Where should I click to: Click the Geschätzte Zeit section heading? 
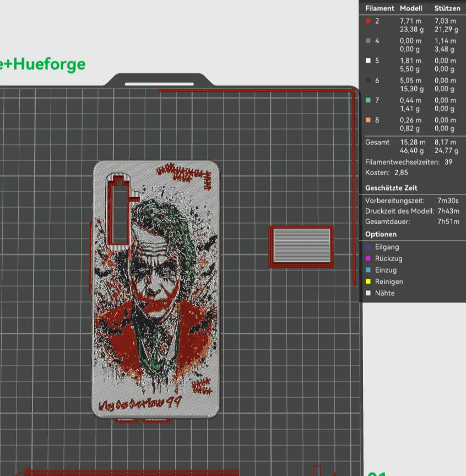391,188
